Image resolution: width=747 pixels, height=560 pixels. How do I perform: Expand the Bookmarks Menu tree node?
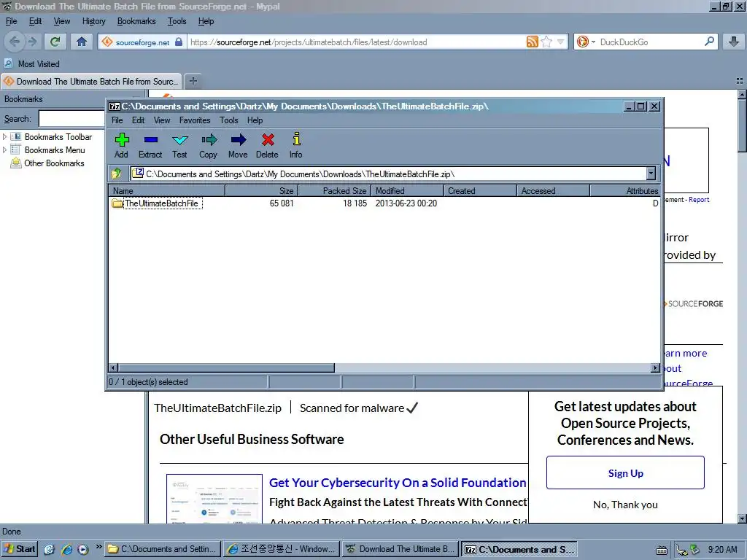5,150
